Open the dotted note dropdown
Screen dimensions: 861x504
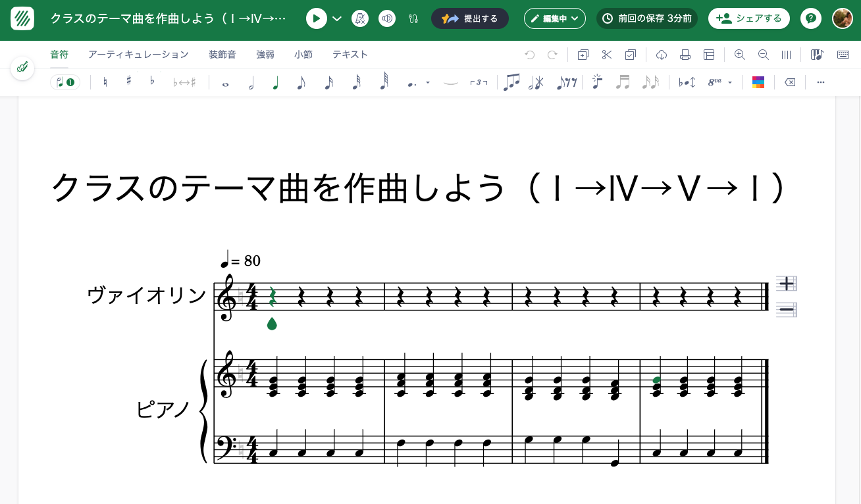(427, 82)
